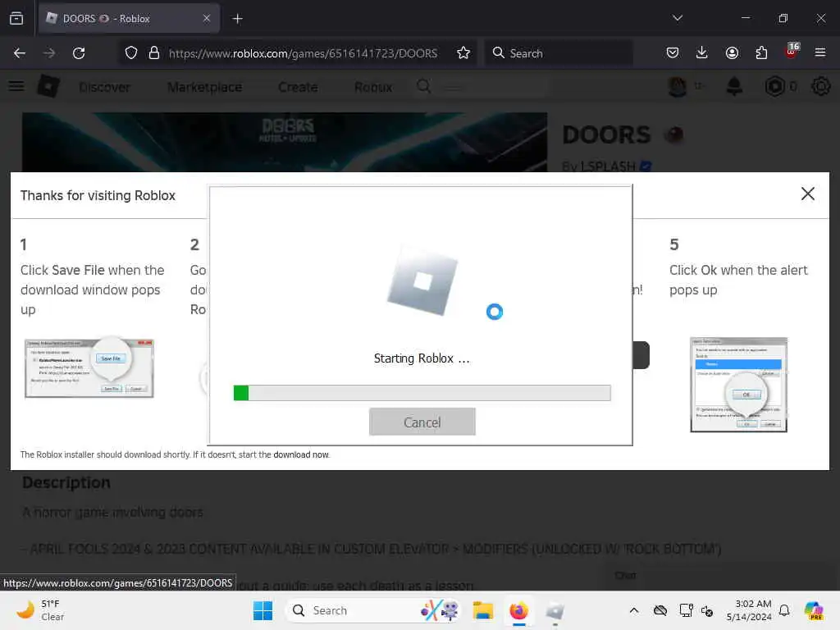Open the Roblox avatar profile icon
This screenshot has height=630, width=840.
click(x=678, y=86)
